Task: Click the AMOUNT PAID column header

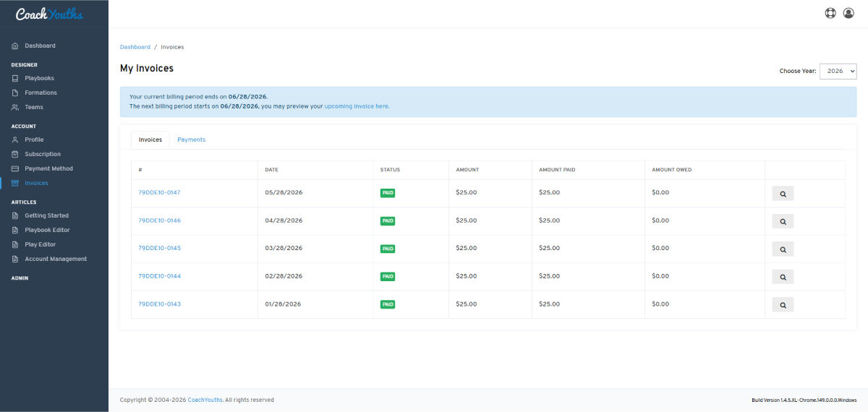Action: tap(557, 170)
